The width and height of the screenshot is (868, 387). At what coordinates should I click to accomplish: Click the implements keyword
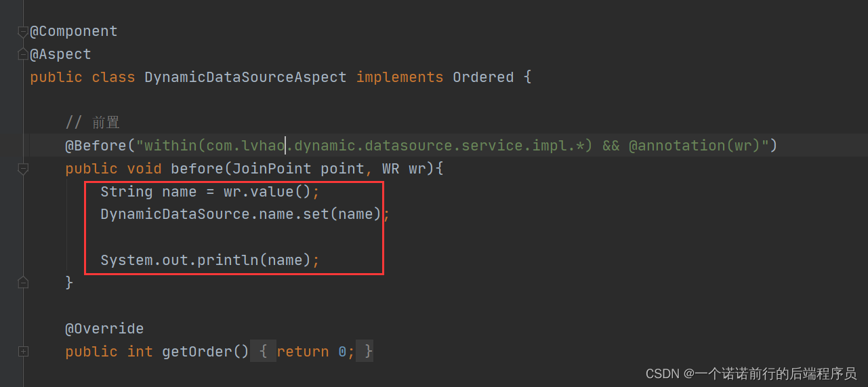coord(400,77)
